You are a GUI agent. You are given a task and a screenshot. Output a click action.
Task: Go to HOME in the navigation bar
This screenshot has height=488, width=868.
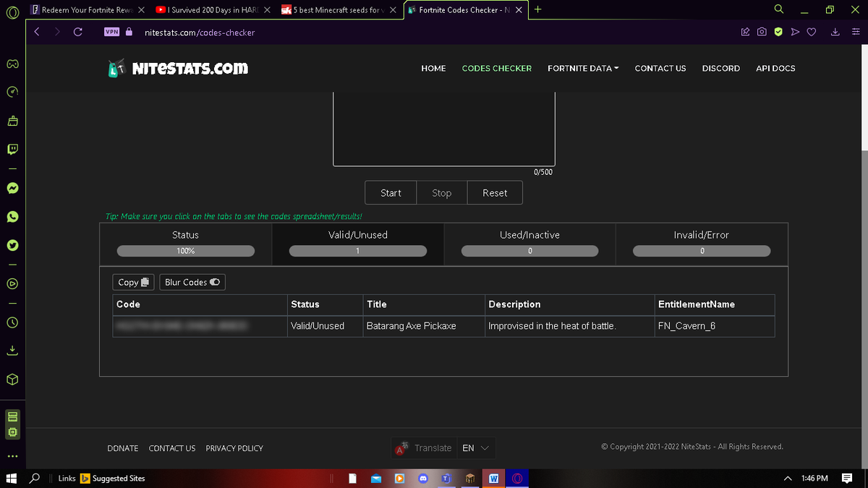(433, 68)
